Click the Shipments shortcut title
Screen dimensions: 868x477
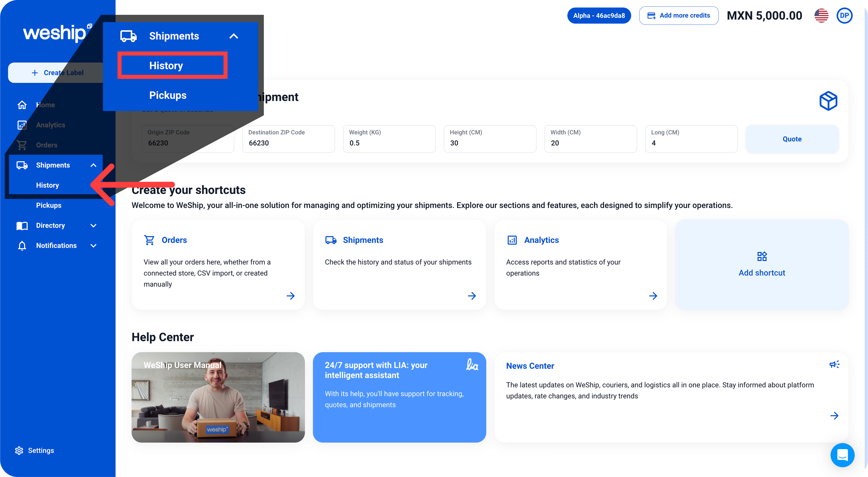pyautogui.click(x=363, y=240)
